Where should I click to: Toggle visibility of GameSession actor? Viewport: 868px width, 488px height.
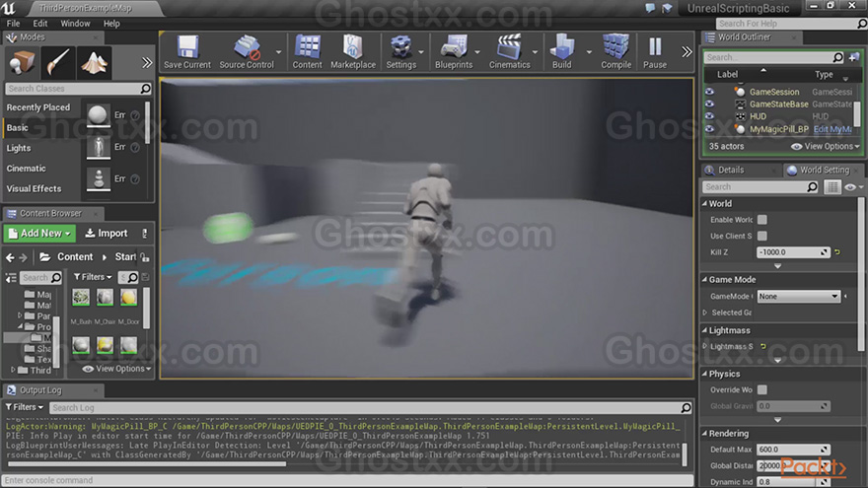click(709, 92)
